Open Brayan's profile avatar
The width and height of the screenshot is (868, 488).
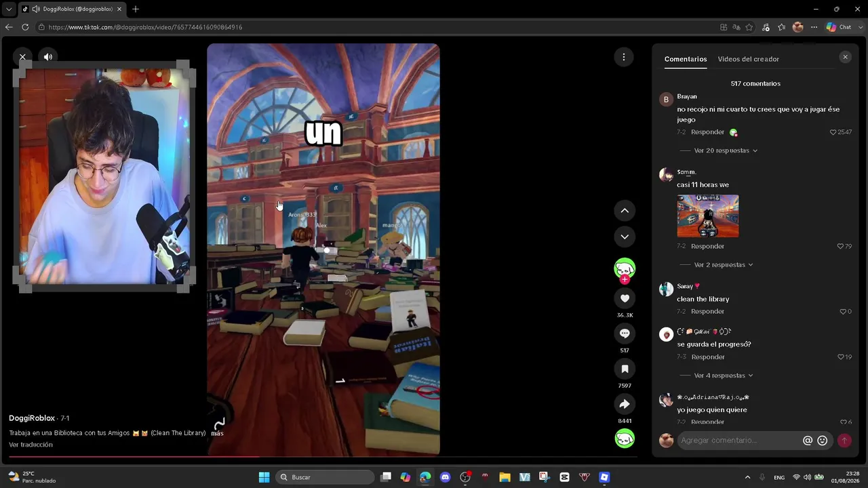tap(666, 100)
